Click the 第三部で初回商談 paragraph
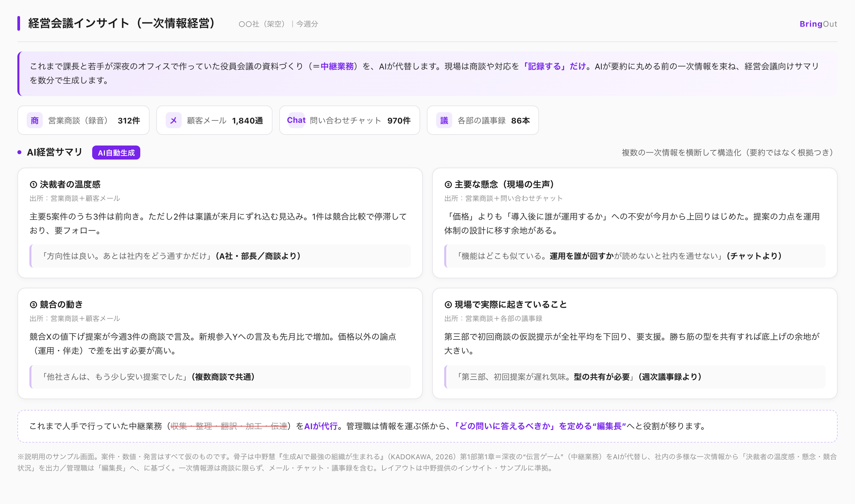 (632, 344)
